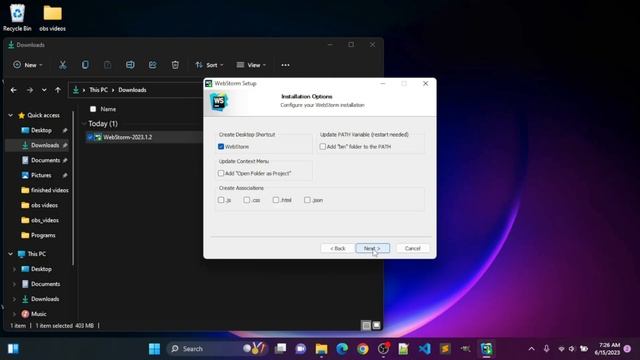The width and height of the screenshot is (640, 360).
Task: Launch Google Chrome from the taskbar
Action: click(x=362, y=349)
